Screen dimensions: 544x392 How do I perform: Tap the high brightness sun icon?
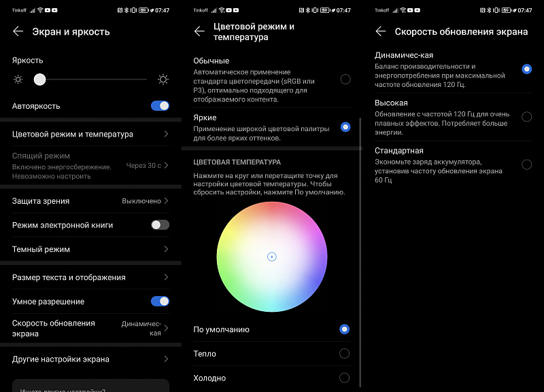pos(163,79)
